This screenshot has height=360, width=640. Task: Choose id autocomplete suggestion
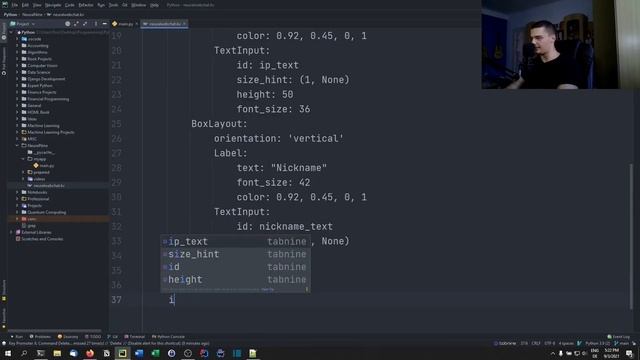coord(235,267)
